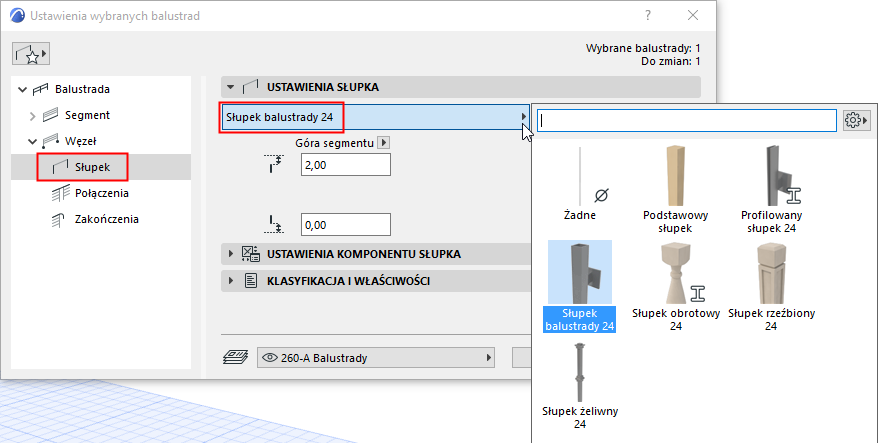The width and height of the screenshot is (879, 443).
Task: Select Węzeł in the tree
Action: [x=81, y=141]
